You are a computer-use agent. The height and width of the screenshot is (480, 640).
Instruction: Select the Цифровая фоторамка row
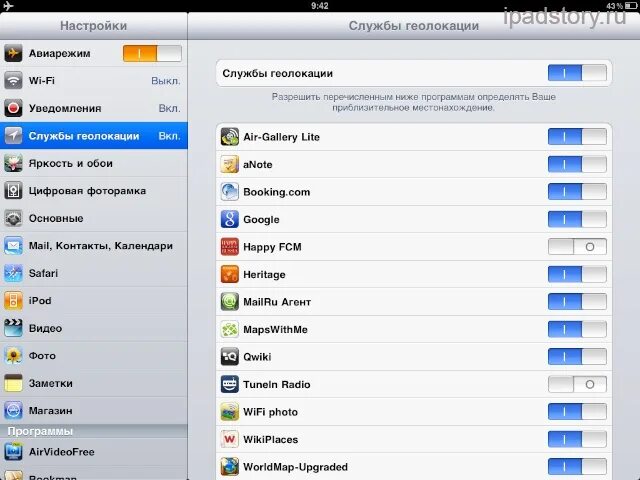coord(93,191)
